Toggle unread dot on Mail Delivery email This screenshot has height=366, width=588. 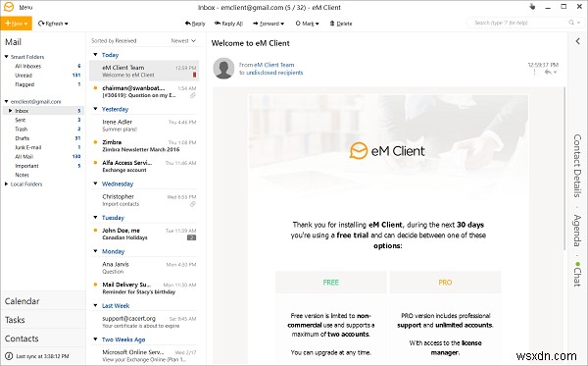(x=95, y=285)
